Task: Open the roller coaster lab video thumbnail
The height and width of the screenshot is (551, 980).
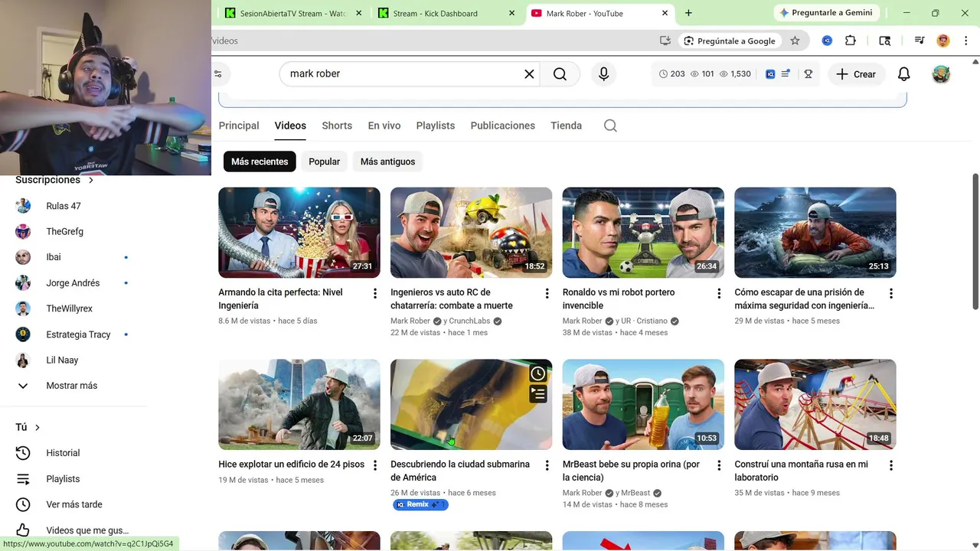Action: coord(815,405)
